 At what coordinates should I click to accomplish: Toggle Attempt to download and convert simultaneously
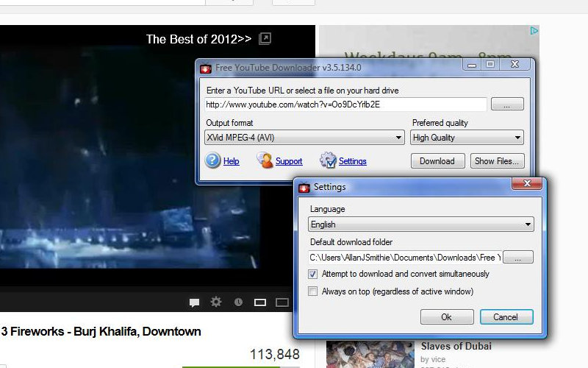click(x=313, y=274)
